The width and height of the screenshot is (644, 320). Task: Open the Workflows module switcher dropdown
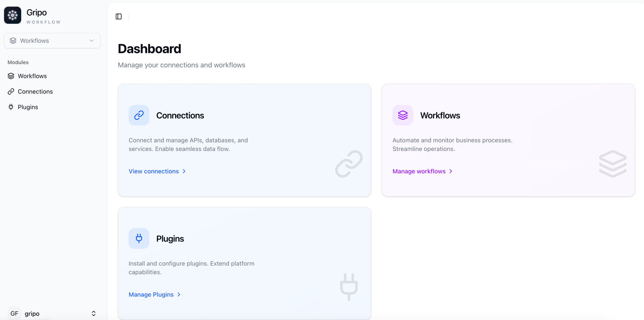pos(52,41)
